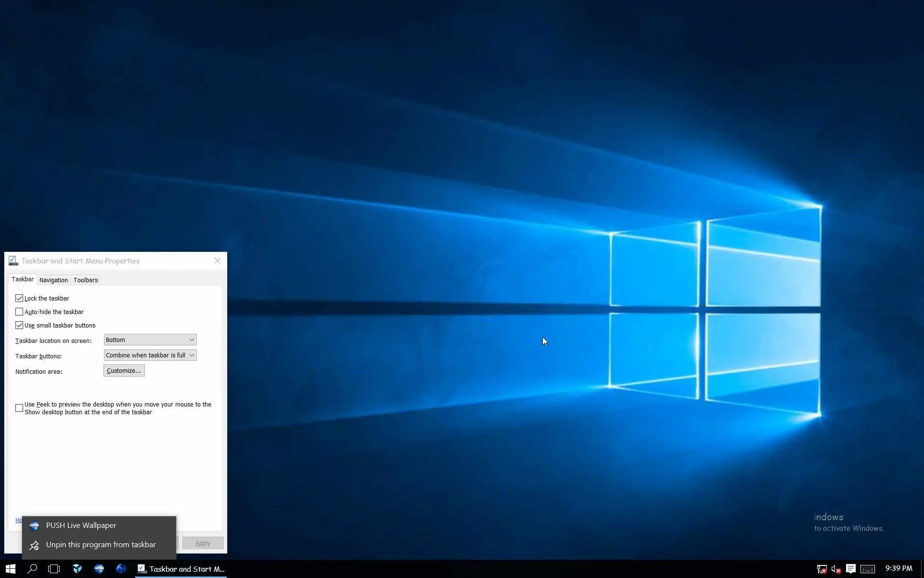Click the muted volume tray icon
The width and height of the screenshot is (924, 578).
click(836, 569)
